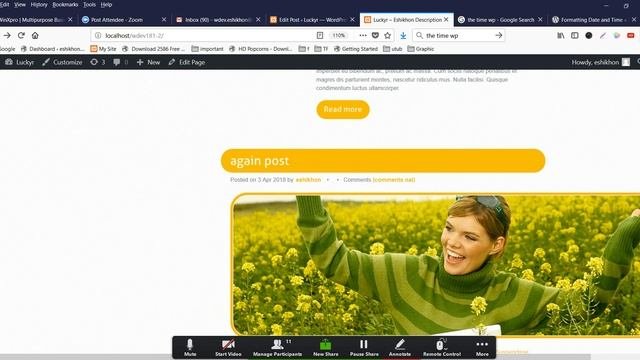The width and height of the screenshot is (640, 360).
Task: Click the woman in flower field image
Action: coord(436,264)
